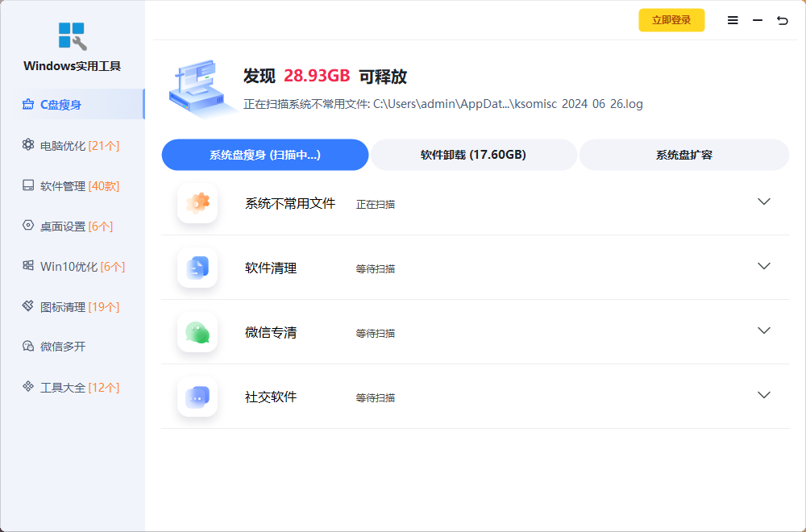The width and height of the screenshot is (806, 532).
Task: Open 微信多开 chat icon
Action: pos(27,346)
